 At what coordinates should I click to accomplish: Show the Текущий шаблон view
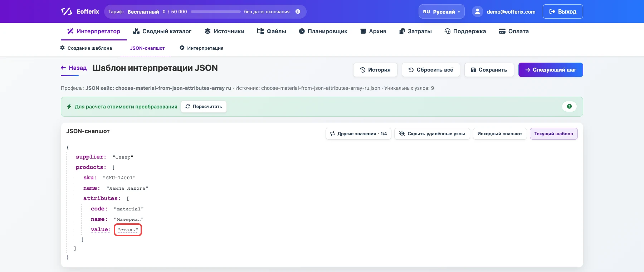coord(553,133)
